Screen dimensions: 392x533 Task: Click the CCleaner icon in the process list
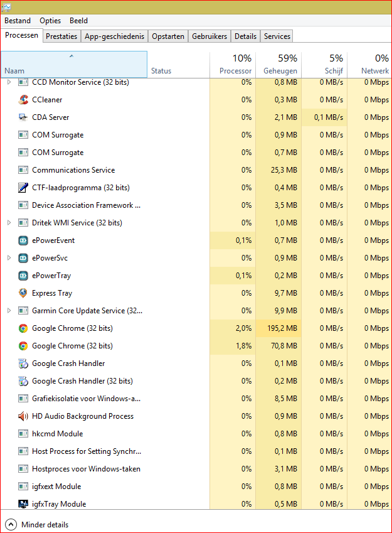click(x=23, y=100)
